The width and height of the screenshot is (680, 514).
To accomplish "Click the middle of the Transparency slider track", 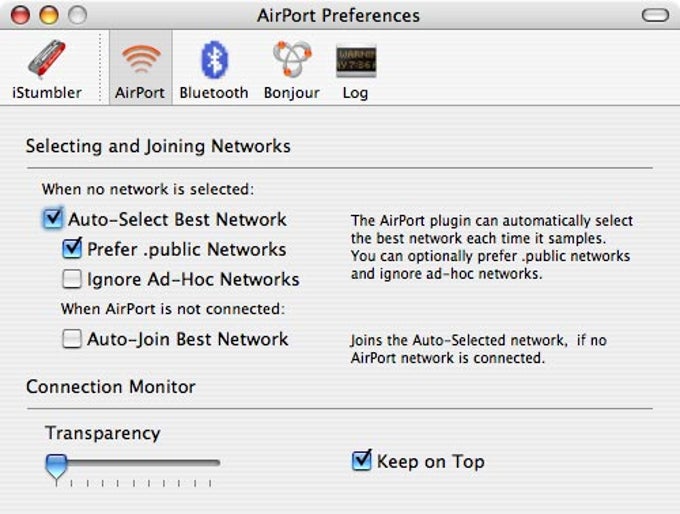I will click(133, 463).
